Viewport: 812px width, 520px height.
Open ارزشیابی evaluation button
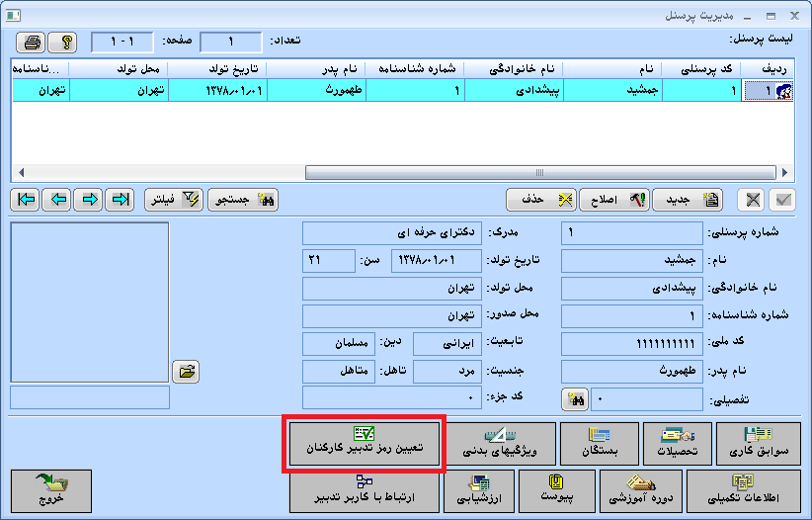pos(479,491)
